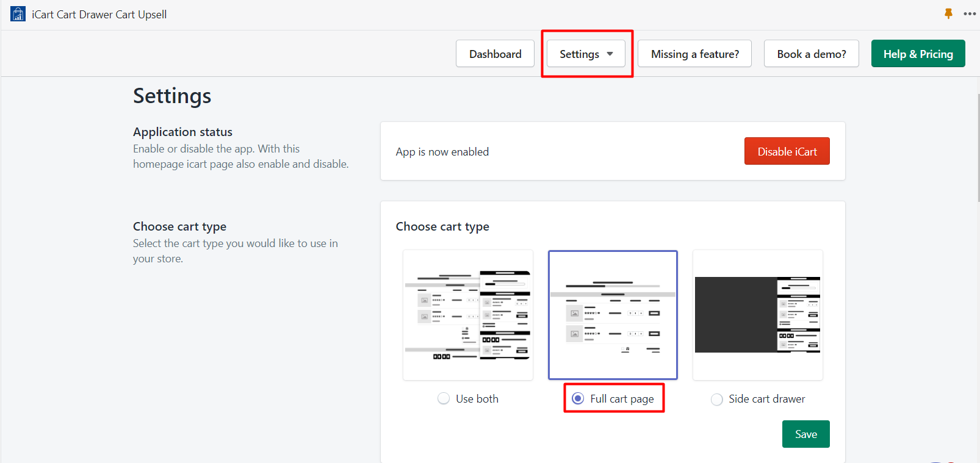980x463 pixels.
Task: Select the Use both radio button
Action: tap(444, 398)
